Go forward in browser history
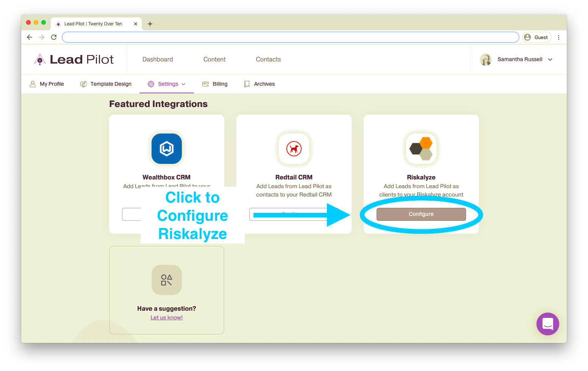The image size is (588, 371). tap(42, 37)
